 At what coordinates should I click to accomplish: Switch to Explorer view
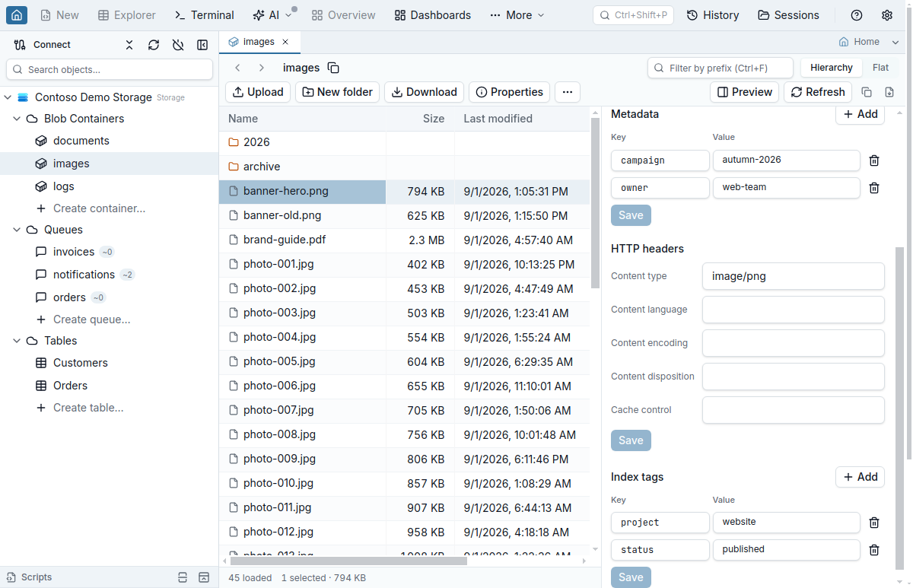coord(127,15)
